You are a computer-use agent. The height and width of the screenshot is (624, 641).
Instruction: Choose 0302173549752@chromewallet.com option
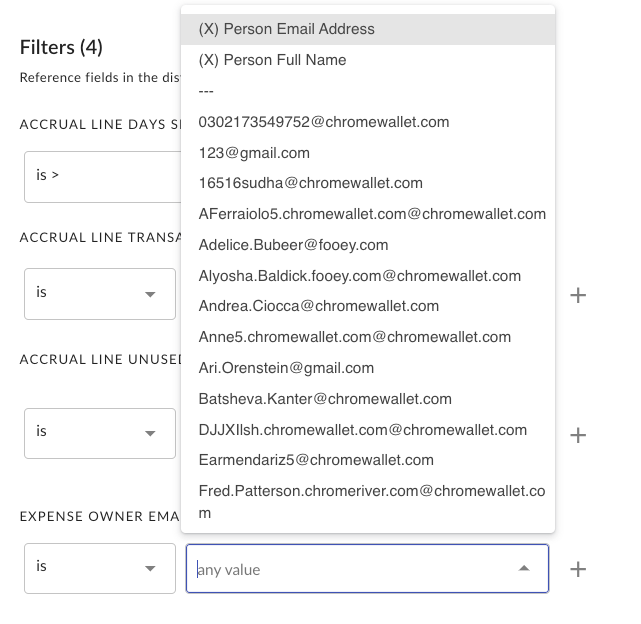(x=324, y=122)
